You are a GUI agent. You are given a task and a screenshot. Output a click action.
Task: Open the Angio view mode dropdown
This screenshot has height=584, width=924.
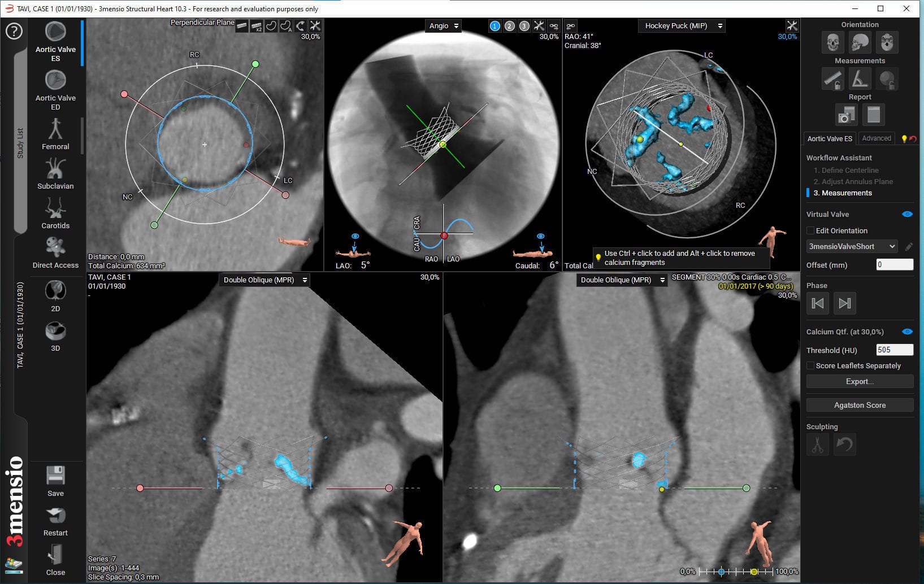(443, 25)
